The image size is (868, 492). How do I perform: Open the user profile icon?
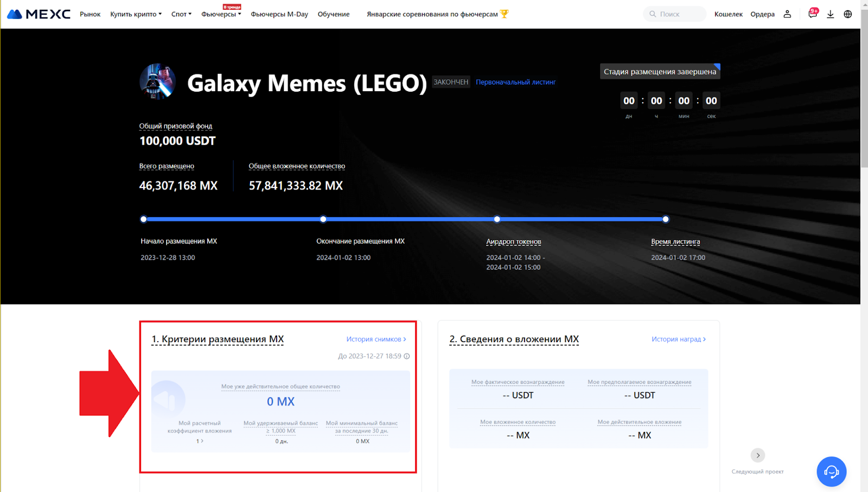click(x=787, y=14)
